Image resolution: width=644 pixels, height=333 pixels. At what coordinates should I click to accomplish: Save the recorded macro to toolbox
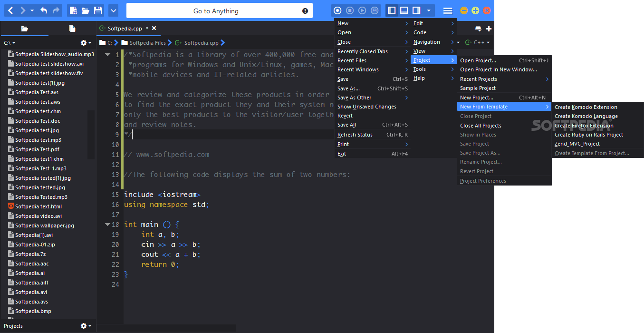pos(375,10)
